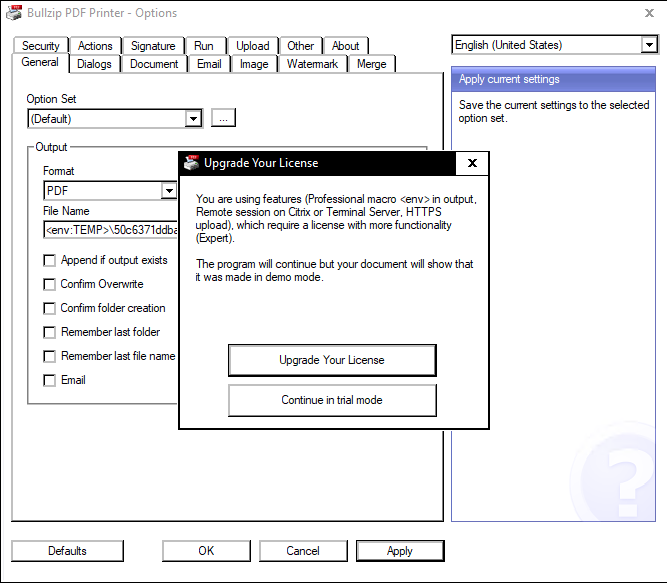Select the English (United States) combo box
The height and width of the screenshot is (583, 667).
[555, 45]
